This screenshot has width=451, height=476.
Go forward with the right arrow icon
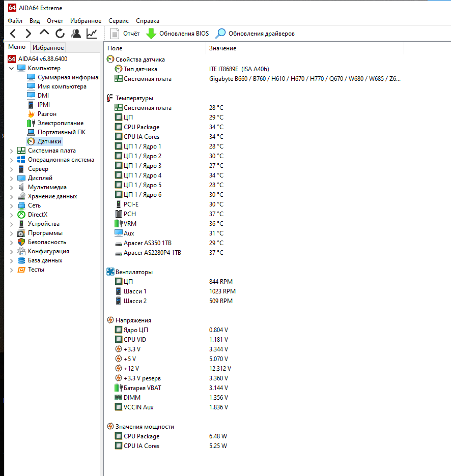click(29, 34)
